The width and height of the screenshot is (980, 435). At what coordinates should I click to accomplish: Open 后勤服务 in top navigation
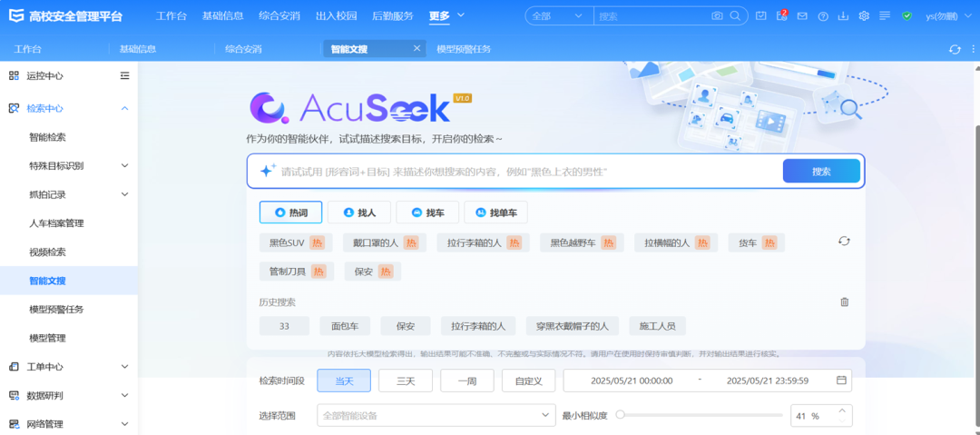(x=393, y=15)
